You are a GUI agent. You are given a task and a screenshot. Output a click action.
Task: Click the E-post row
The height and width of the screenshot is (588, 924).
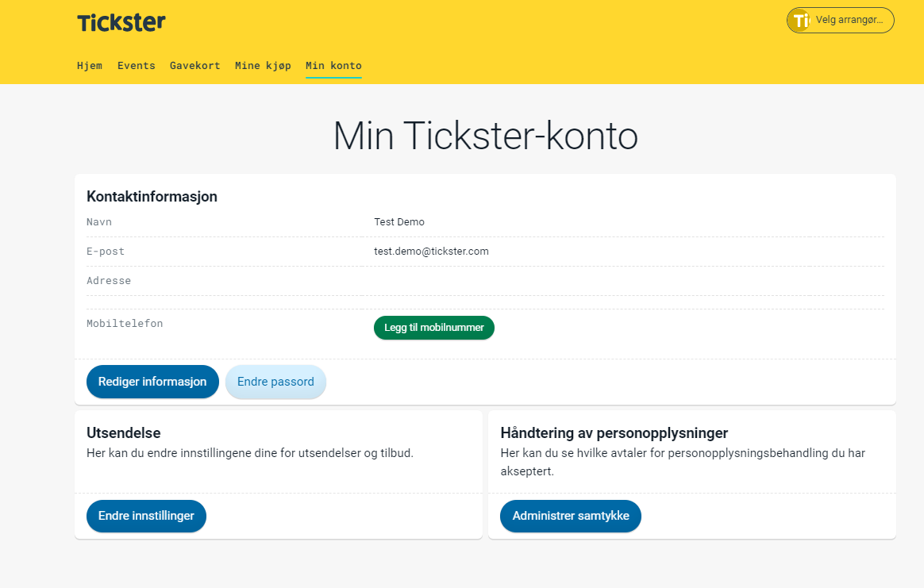click(104, 251)
